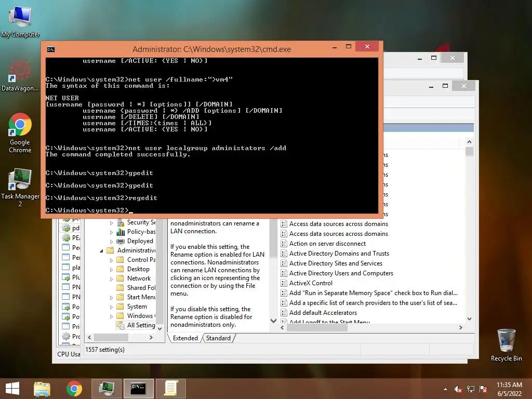Click the Deployed Printers icon in tree
This screenshot has height=399, width=532.
pos(121,241)
